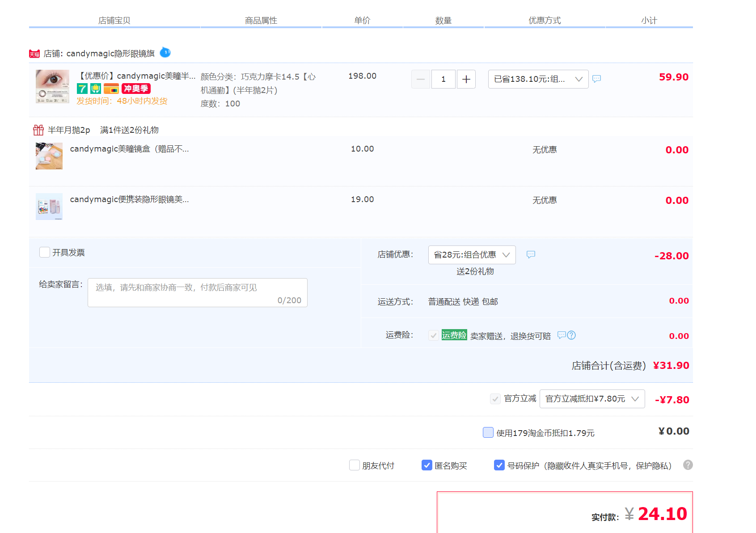Click the 店铺宝贝 column header
The height and width of the screenshot is (533, 756).
(x=114, y=21)
